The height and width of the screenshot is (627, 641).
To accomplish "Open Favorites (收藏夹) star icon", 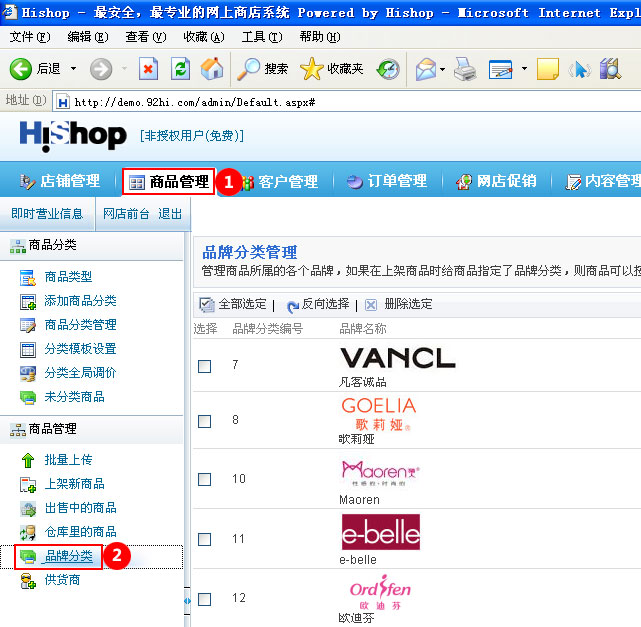I will (312, 69).
